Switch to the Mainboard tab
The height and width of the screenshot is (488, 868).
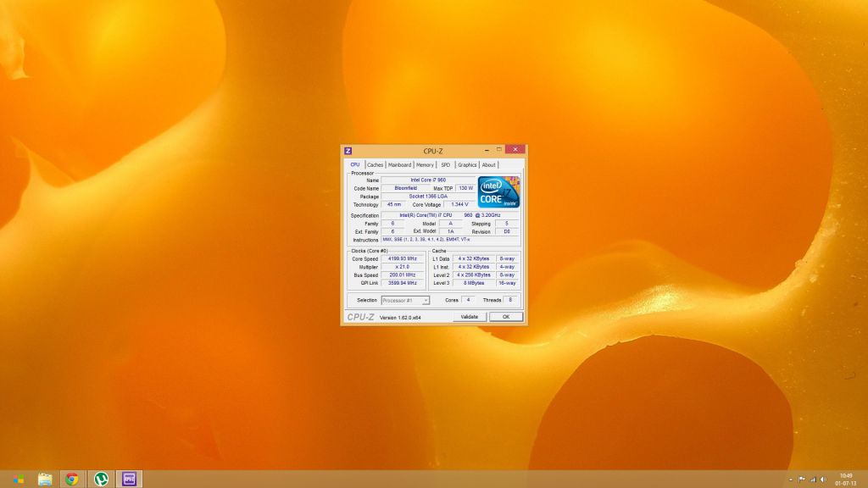pos(399,165)
